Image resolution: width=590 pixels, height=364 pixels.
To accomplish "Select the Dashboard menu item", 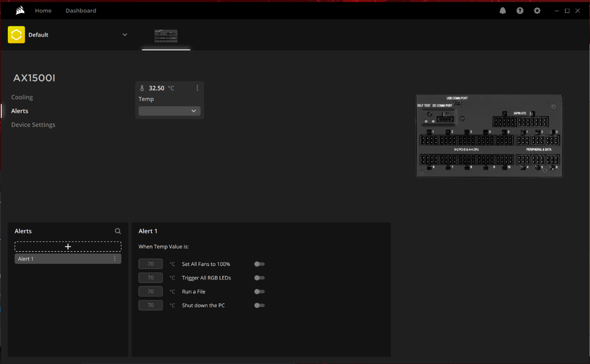I will coord(80,10).
